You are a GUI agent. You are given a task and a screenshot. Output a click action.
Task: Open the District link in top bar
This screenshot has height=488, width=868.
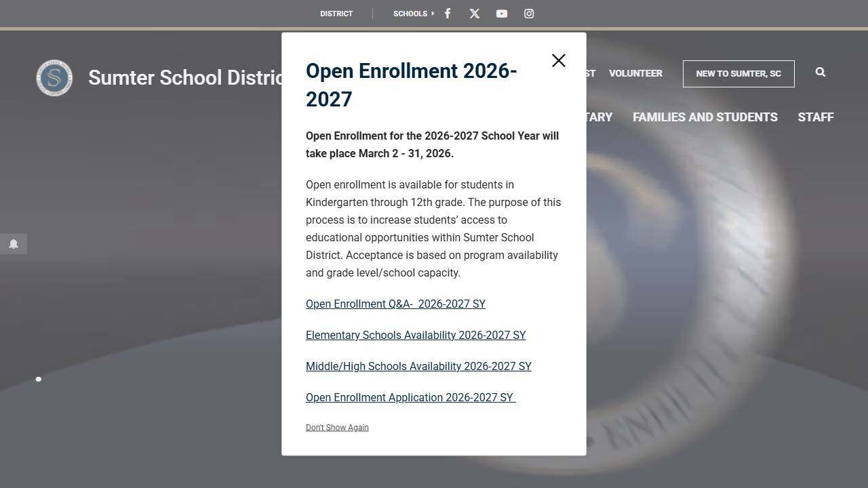(336, 14)
